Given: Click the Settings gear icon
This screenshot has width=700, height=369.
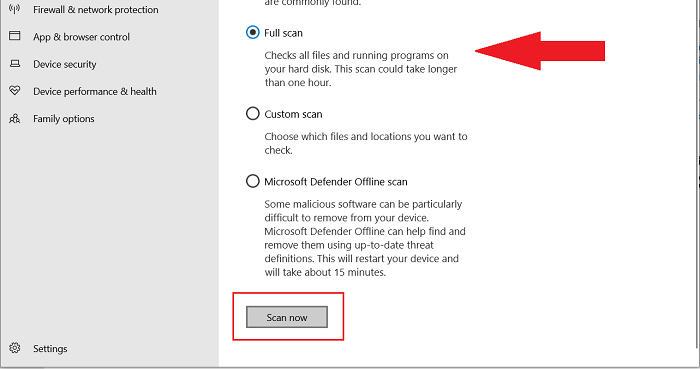Looking at the screenshot, I should (x=15, y=348).
